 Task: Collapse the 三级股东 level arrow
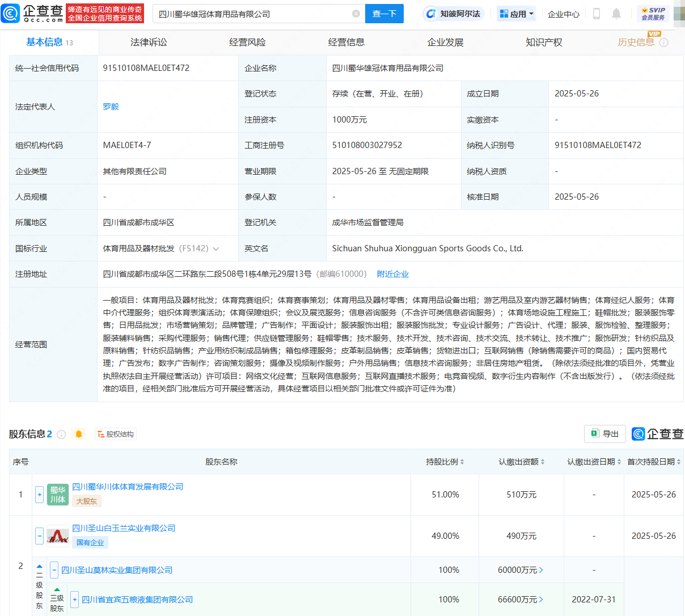pyautogui.click(x=57, y=590)
